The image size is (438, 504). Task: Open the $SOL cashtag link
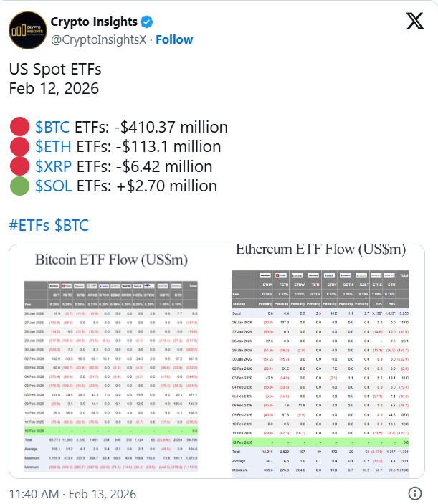tap(52, 186)
